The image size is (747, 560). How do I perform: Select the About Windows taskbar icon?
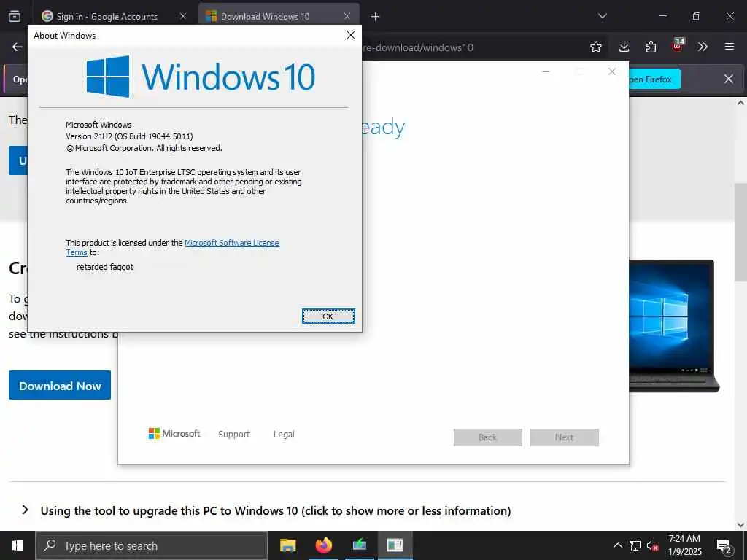(395, 545)
